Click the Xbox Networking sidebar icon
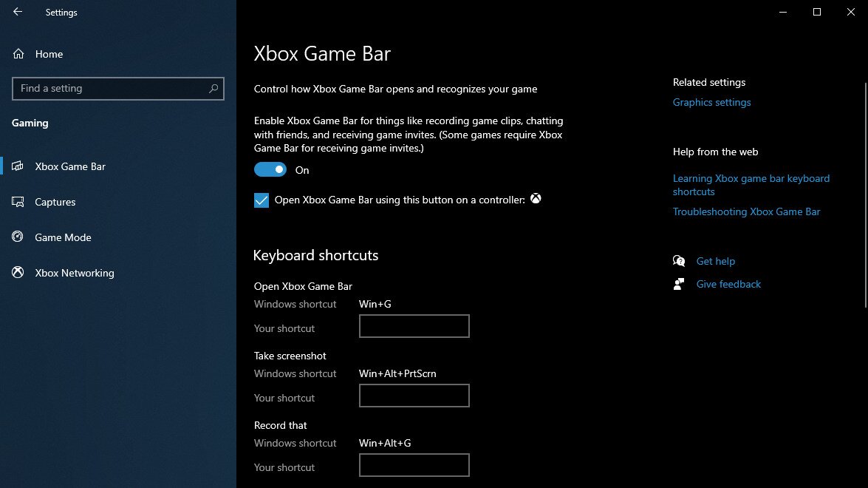 (18, 273)
